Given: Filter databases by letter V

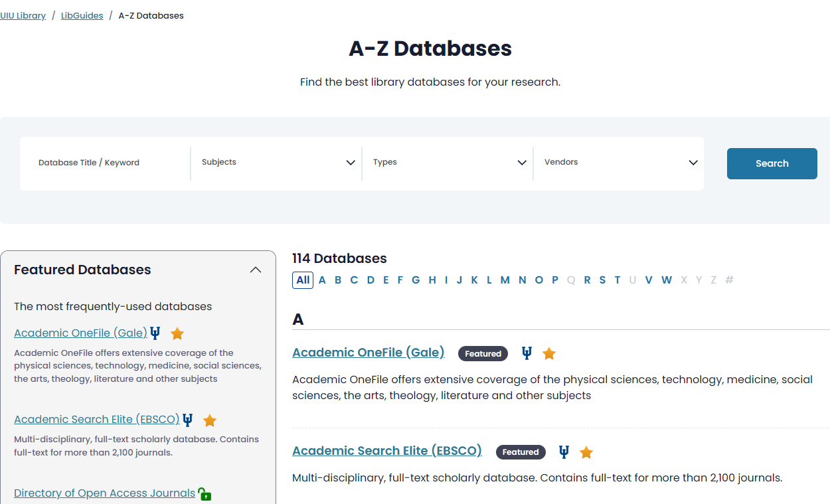Looking at the screenshot, I should click(x=649, y=280).
